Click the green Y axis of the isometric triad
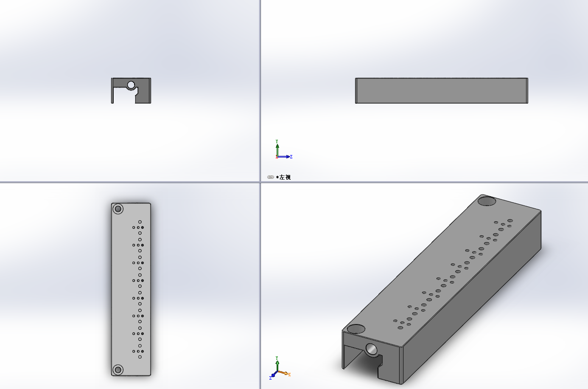 point(277,365)
